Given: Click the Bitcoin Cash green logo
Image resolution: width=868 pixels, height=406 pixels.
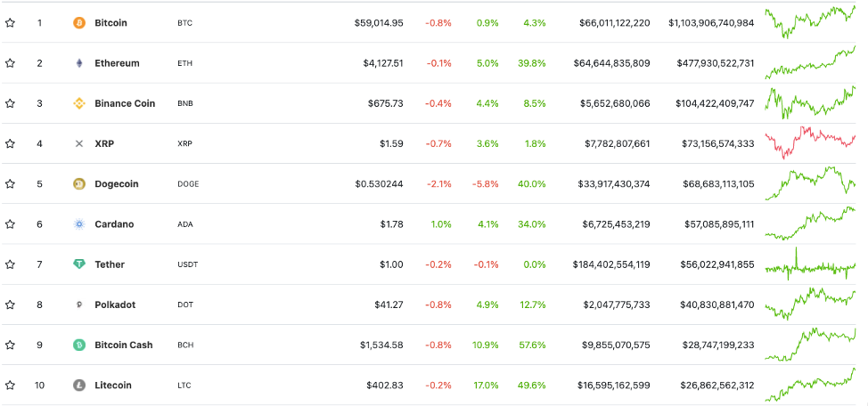Looking at the screenshot, I should (x=79, y=345).
